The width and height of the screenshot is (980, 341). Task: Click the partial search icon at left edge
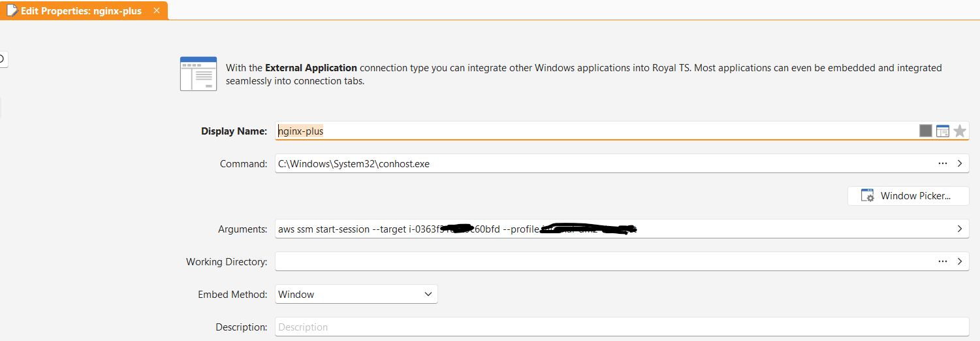pyautogui.click(x=3, y=59)
